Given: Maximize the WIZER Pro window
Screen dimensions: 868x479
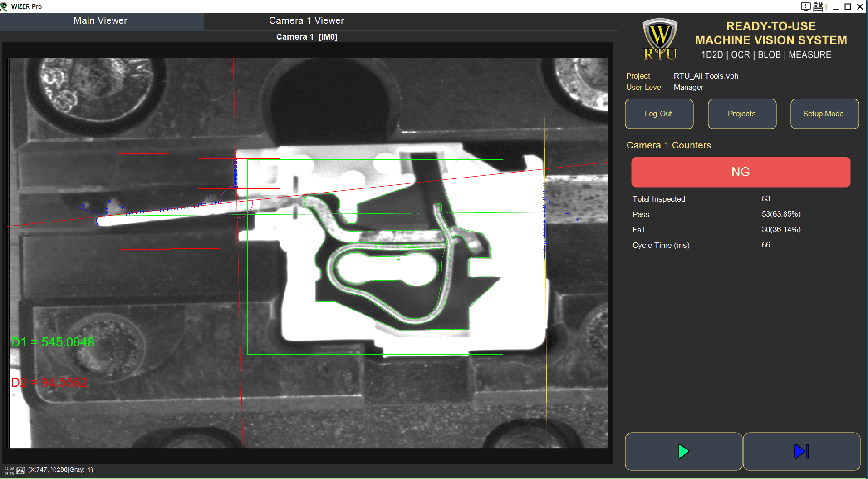Looking at the screenshot, I should (x=848, y=6).
